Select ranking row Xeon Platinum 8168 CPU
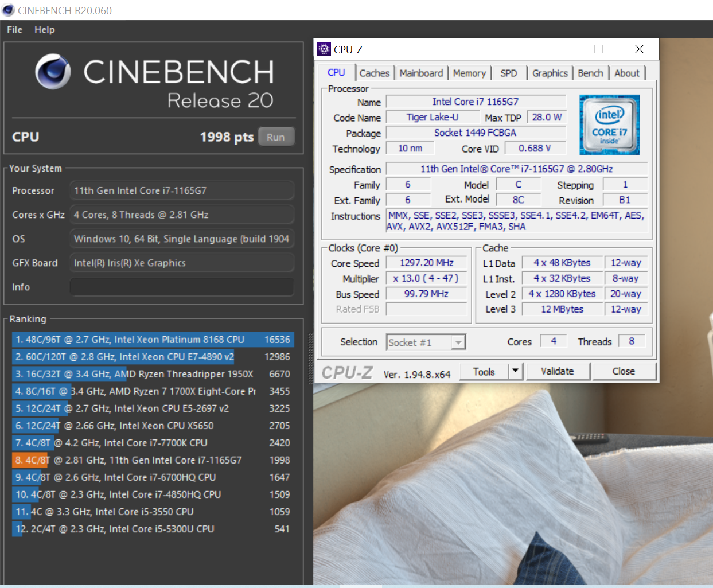 [153, 340]
